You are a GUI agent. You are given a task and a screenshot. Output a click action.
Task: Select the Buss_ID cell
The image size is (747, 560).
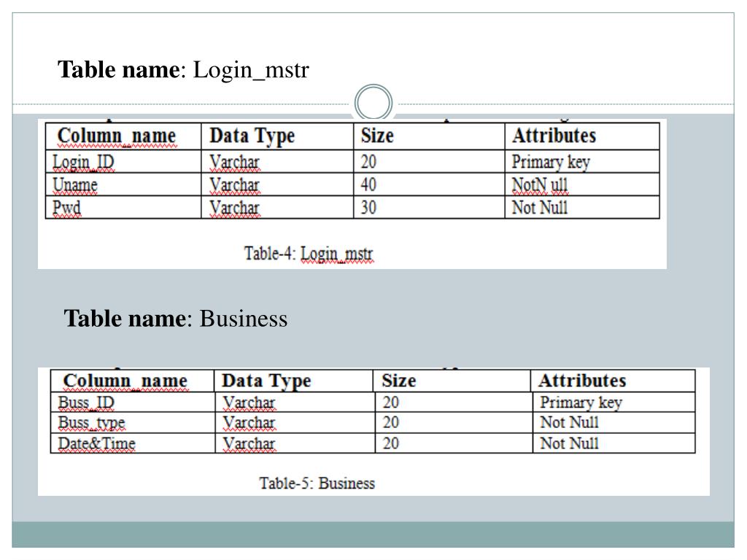point(87,402)
